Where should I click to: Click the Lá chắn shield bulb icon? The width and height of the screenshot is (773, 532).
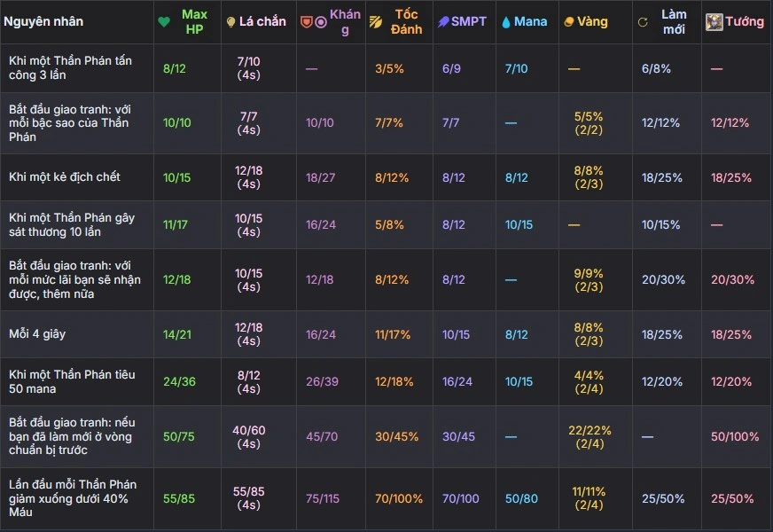230,21
